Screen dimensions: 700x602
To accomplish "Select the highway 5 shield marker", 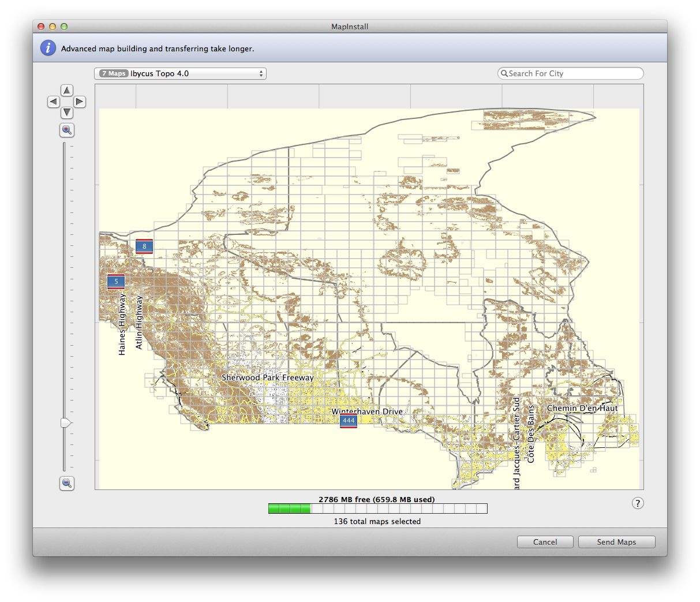I will pyautogui.click(x=116, y=282).
